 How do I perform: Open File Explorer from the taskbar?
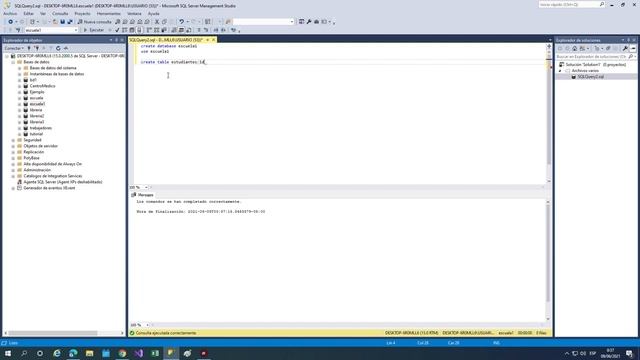[x=89, y=353]
